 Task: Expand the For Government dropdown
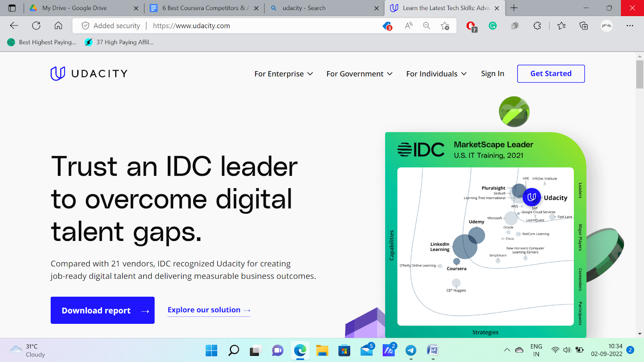(359, 74)
